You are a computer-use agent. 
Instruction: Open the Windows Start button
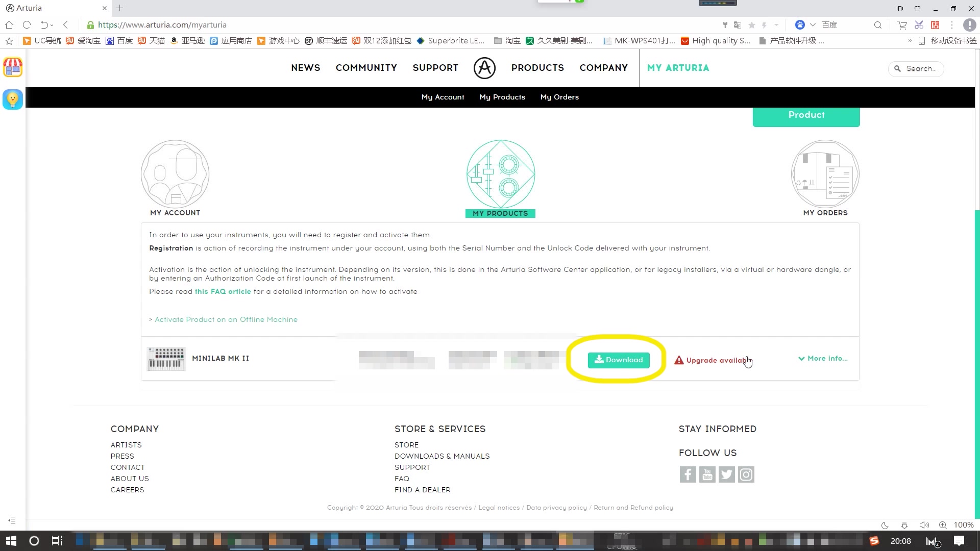[x=11, y=541]
